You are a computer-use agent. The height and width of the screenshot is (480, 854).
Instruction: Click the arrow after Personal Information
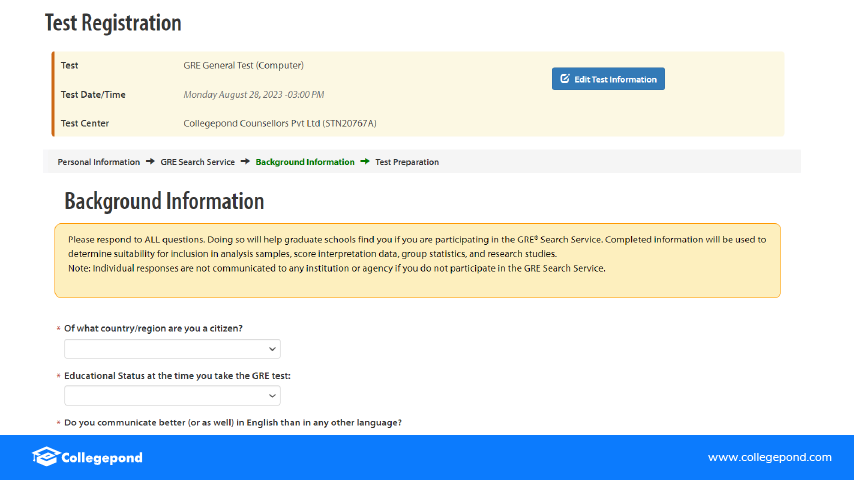click(x=150, y=162)
